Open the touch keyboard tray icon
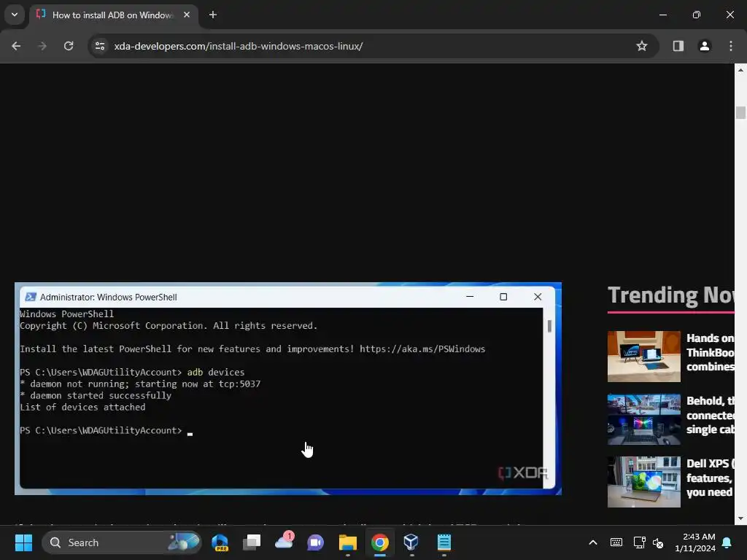 click(x=616, y=542)
